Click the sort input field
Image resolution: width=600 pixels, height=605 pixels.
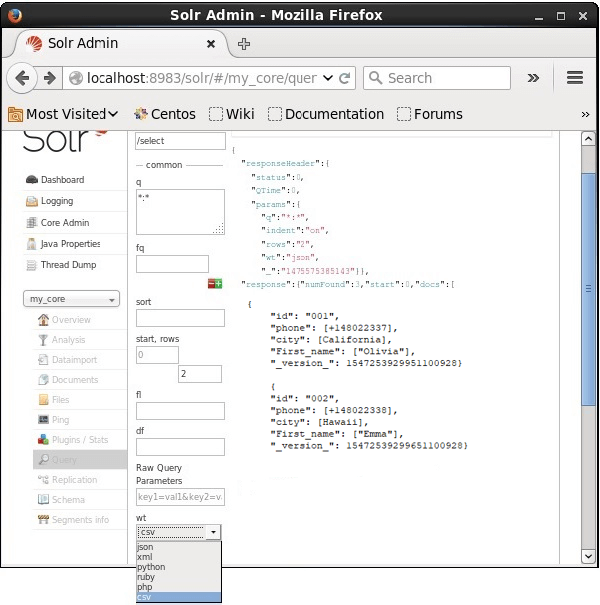point(180,318)
